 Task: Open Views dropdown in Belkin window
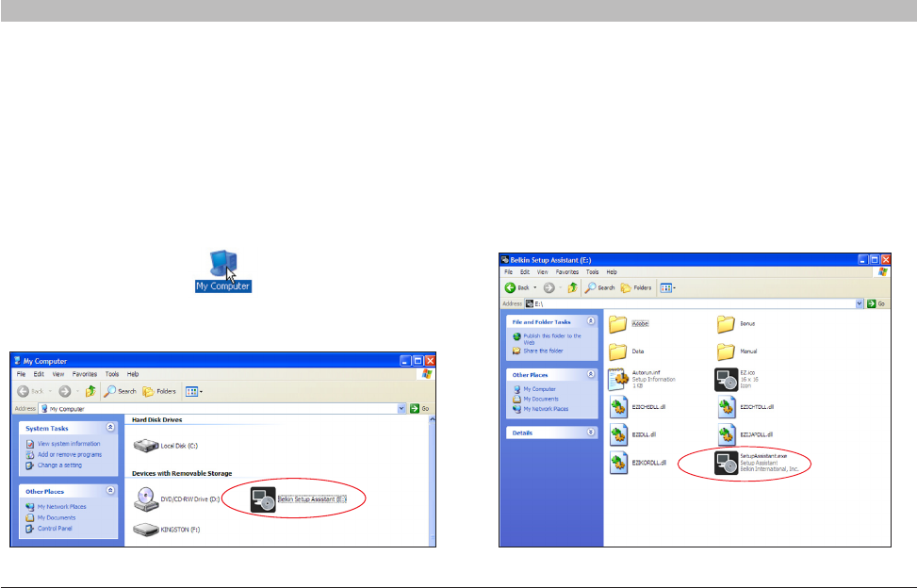[668, 287]
